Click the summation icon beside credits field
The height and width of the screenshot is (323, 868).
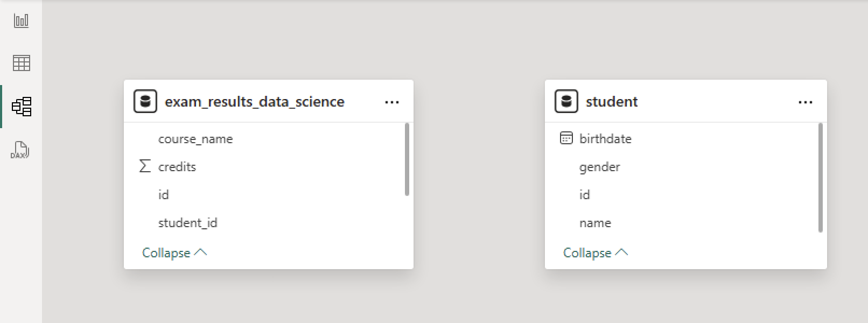click(x=144, y=166)
